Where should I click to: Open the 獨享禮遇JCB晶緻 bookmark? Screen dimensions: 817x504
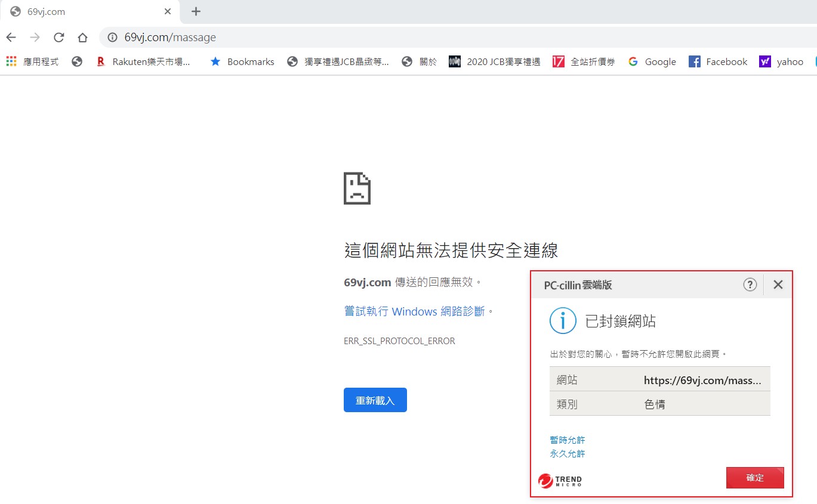tap(338, 61)
